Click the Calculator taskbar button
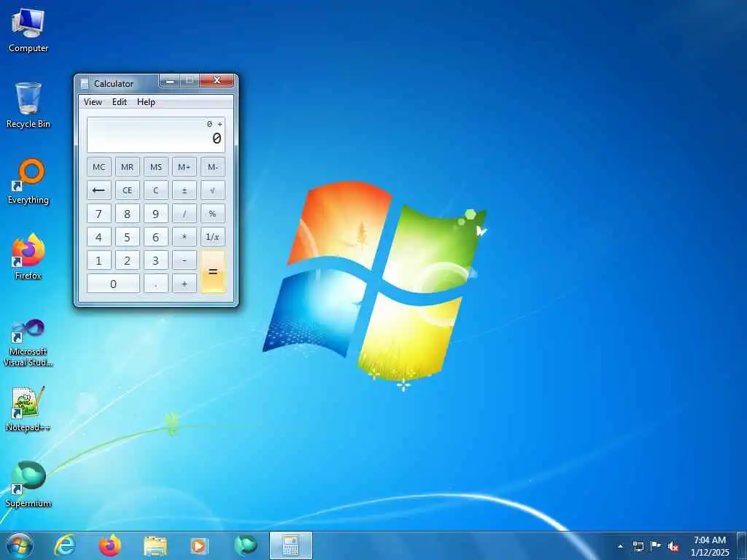Screen dimensions: 747x560 (290, 545)
